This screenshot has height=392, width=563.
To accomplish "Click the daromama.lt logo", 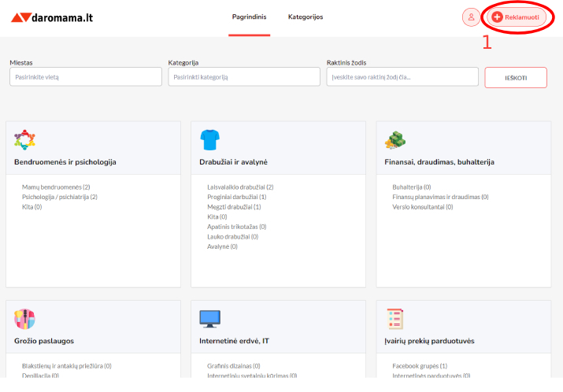I will (x=52, y=17).
